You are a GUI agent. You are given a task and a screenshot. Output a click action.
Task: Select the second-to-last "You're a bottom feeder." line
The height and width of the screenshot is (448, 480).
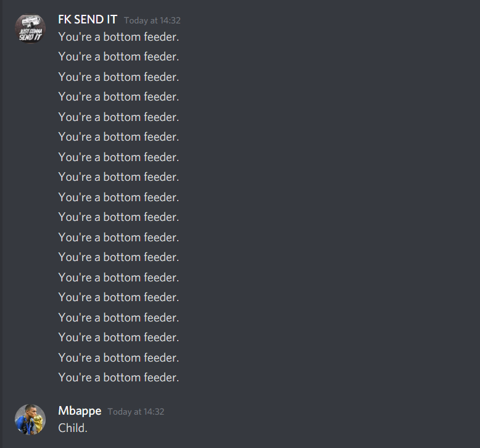tap(119, 358)
